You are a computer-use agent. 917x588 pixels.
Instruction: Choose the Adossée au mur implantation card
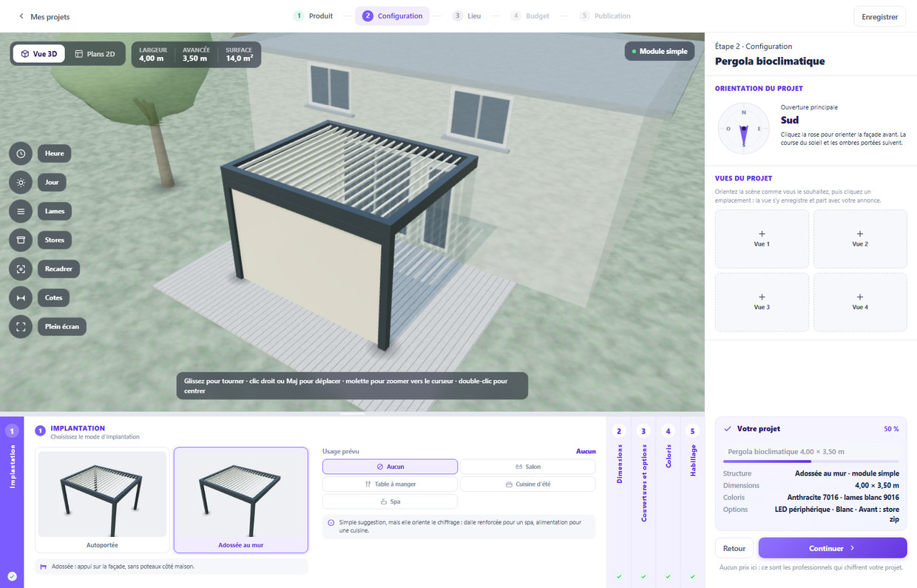[x=241, y=500]
